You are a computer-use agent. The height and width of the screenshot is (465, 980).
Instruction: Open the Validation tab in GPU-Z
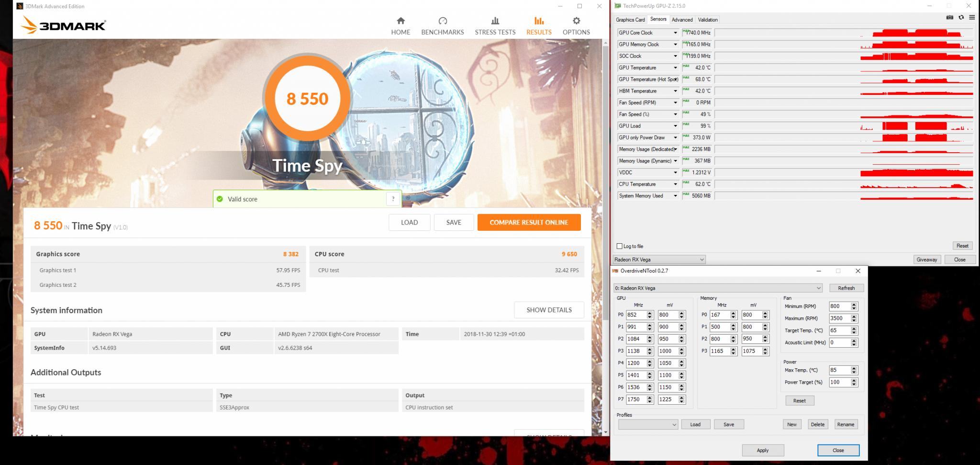[x=707, y=20]
